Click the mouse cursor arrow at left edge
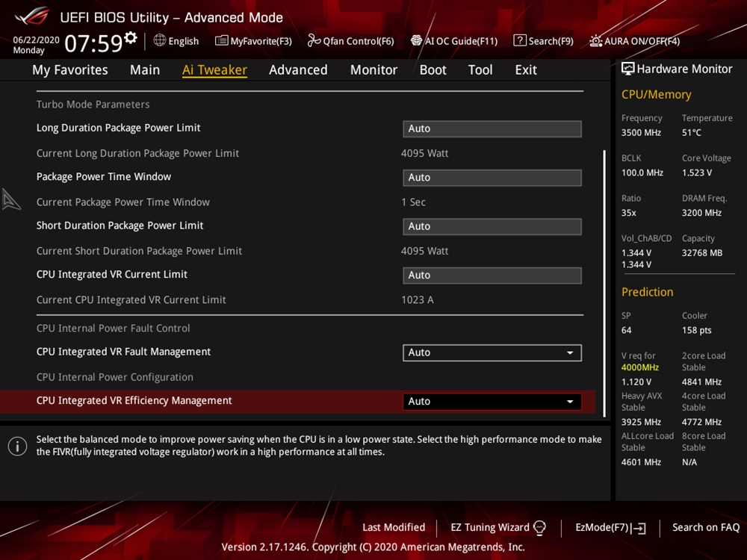Viewport: 747px width, 560px height. (x=10, y=199)
